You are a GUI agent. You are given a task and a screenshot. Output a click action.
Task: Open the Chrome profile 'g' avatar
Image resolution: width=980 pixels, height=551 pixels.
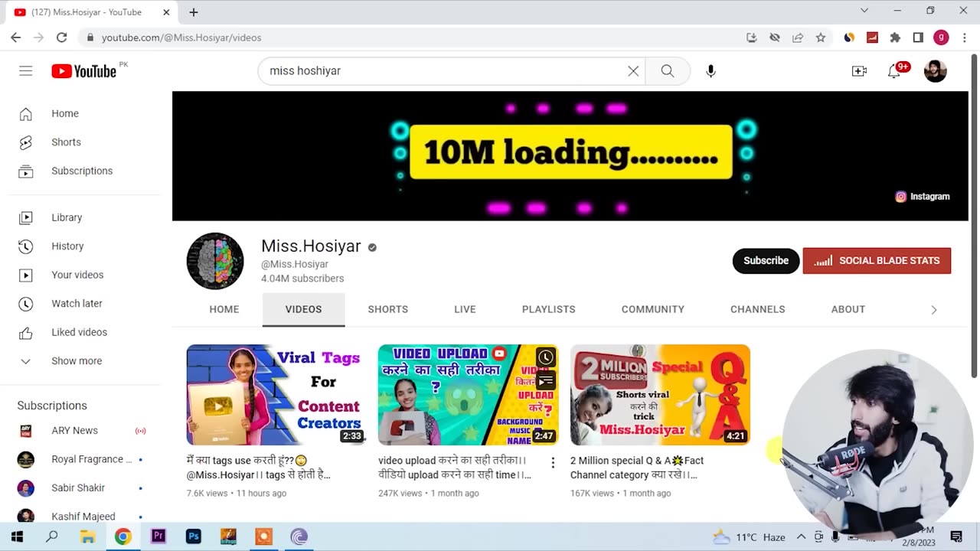point(941,37)
